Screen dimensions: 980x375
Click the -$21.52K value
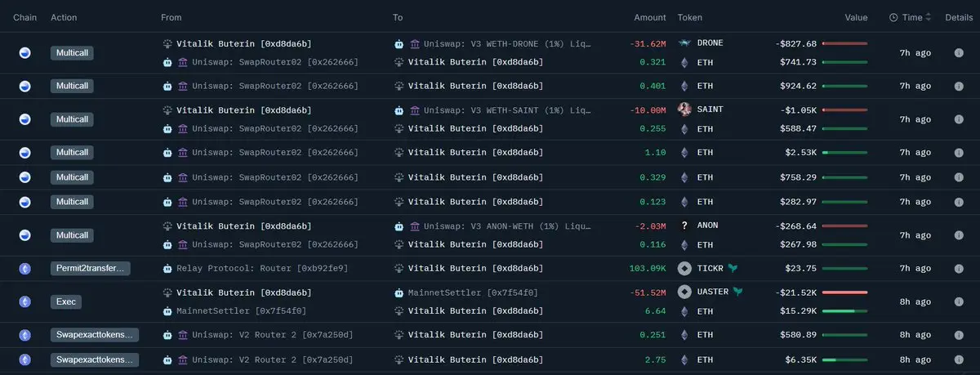coord(795,292)
